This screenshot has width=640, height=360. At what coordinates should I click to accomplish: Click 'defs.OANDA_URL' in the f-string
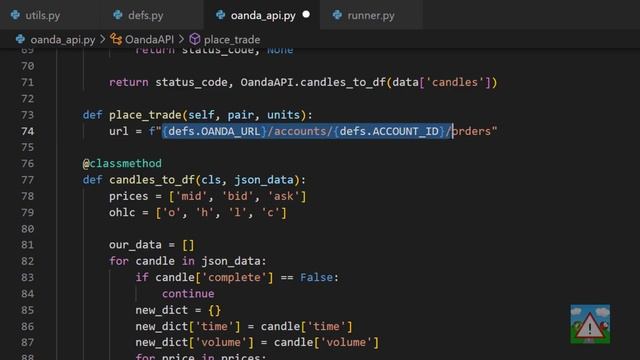214,131
